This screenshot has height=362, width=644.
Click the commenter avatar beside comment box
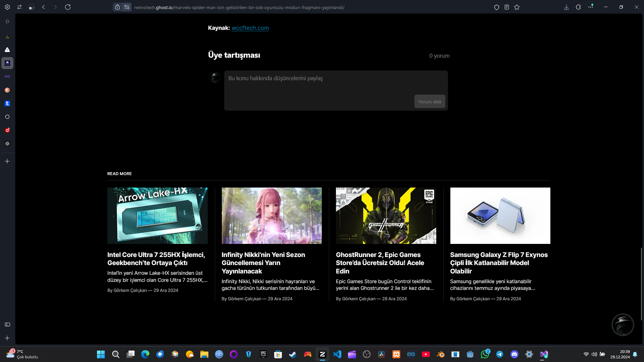215,77
